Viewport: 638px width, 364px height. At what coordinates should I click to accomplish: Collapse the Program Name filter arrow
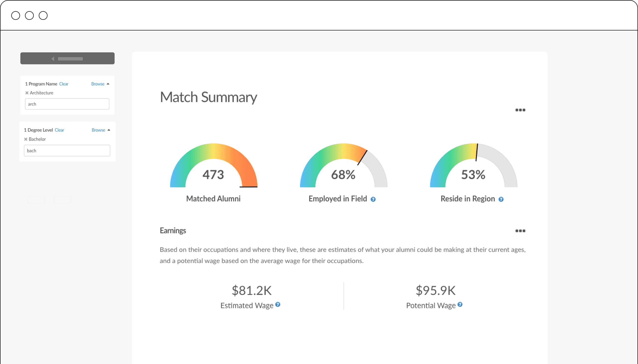(x=108, y=84)
